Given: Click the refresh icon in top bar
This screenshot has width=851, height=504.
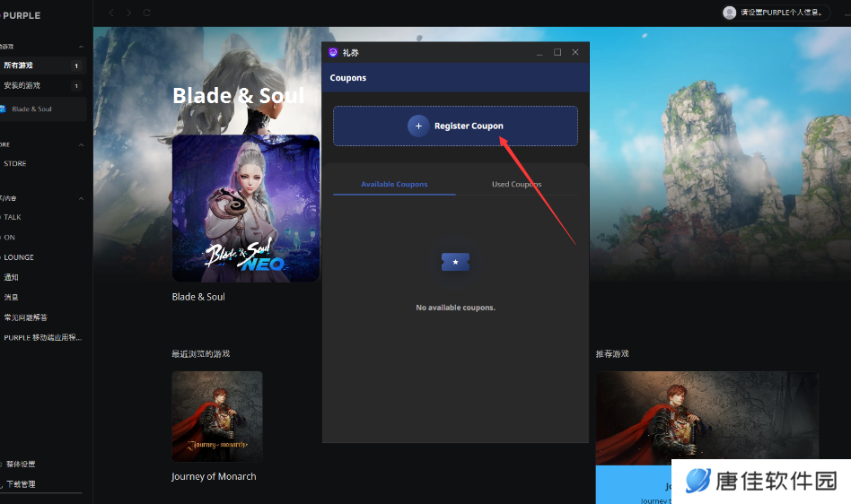Looking at the screenshot, I should click(147, 13).
